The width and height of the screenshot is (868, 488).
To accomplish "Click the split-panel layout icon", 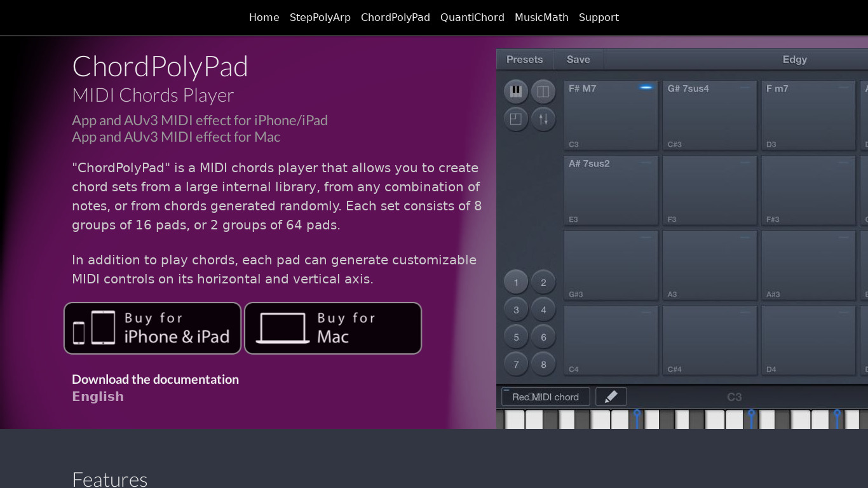I will pos(543,91).
